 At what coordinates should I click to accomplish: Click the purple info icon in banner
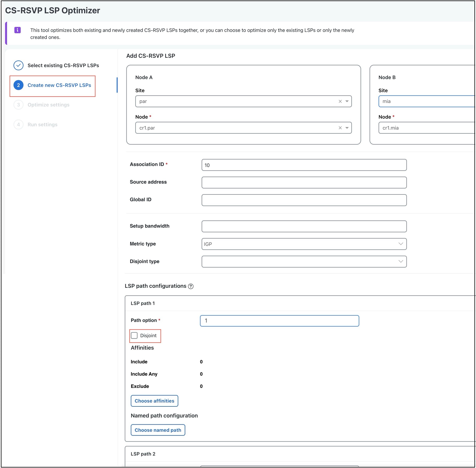[17, 30]
